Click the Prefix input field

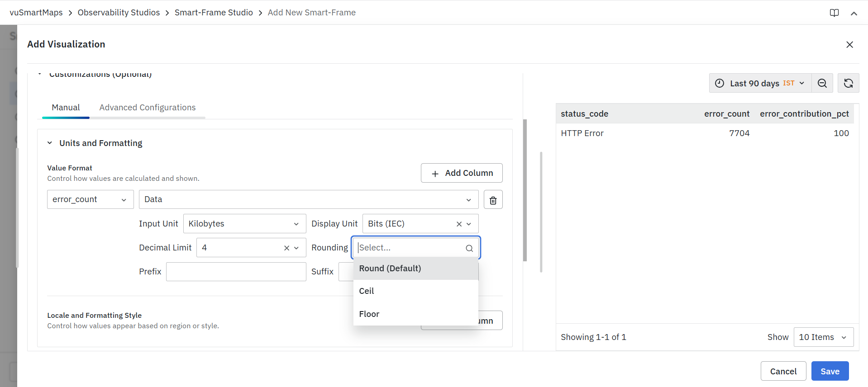pos(236,272)
